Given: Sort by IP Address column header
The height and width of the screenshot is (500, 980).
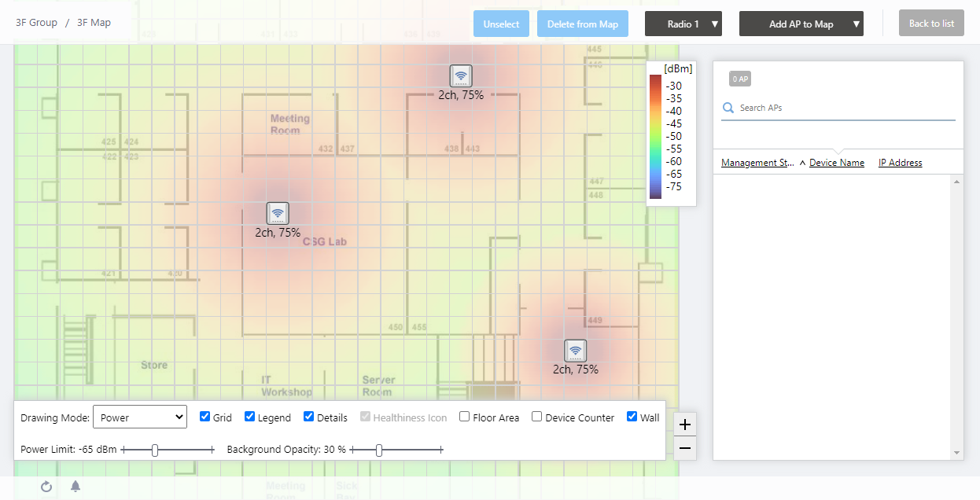Looking at the screenshot, I should [x=900, y=163].
